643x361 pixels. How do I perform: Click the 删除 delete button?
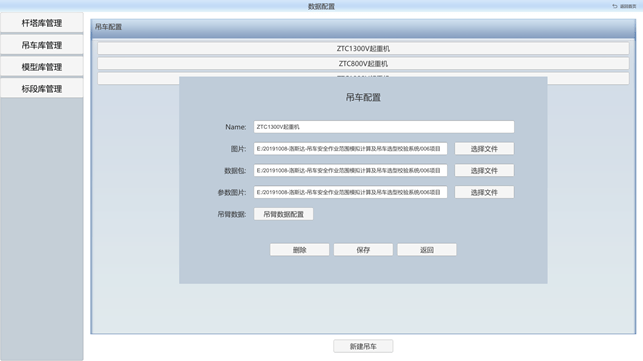coord(299,250)
